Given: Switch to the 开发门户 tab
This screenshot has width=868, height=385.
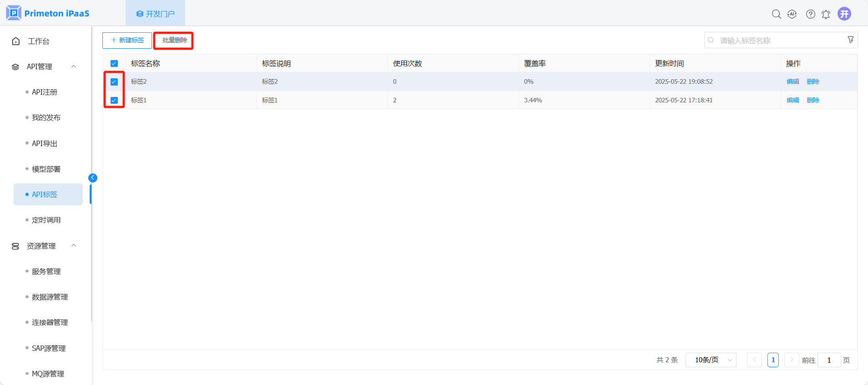Looking at the screenshot, I should click(155, 14).
